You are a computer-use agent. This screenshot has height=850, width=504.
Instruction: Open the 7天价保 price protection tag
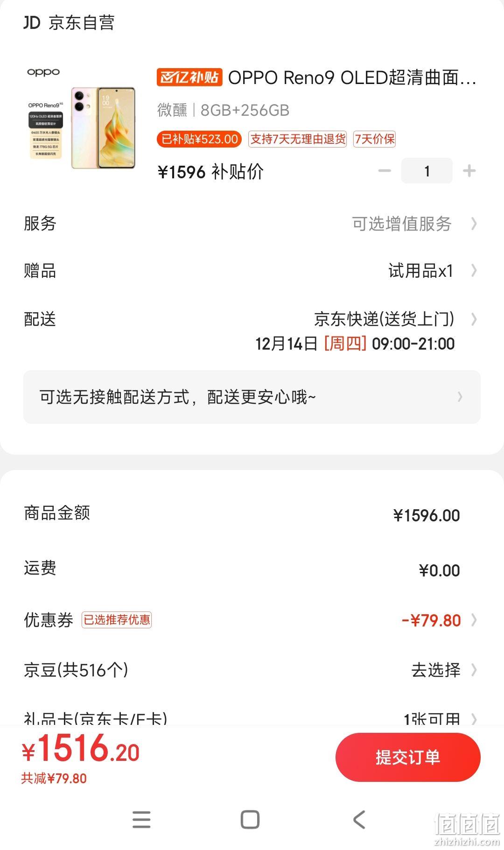pyautogui.click(x=374, y=139)
